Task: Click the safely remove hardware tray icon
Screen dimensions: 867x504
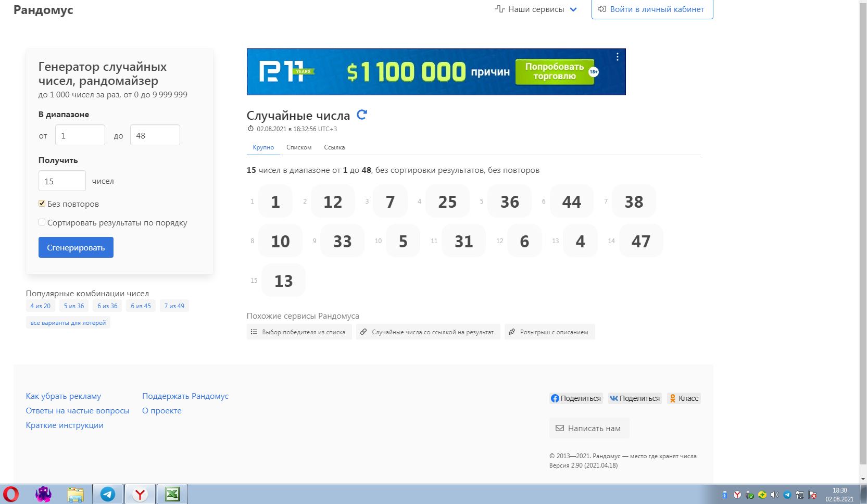Action: (x=750, y=495)
